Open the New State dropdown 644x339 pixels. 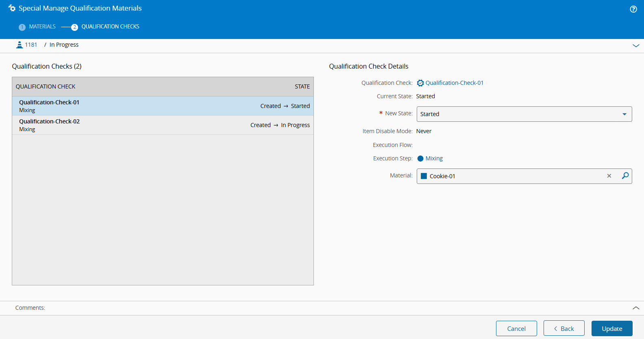(x=524, y=114)
